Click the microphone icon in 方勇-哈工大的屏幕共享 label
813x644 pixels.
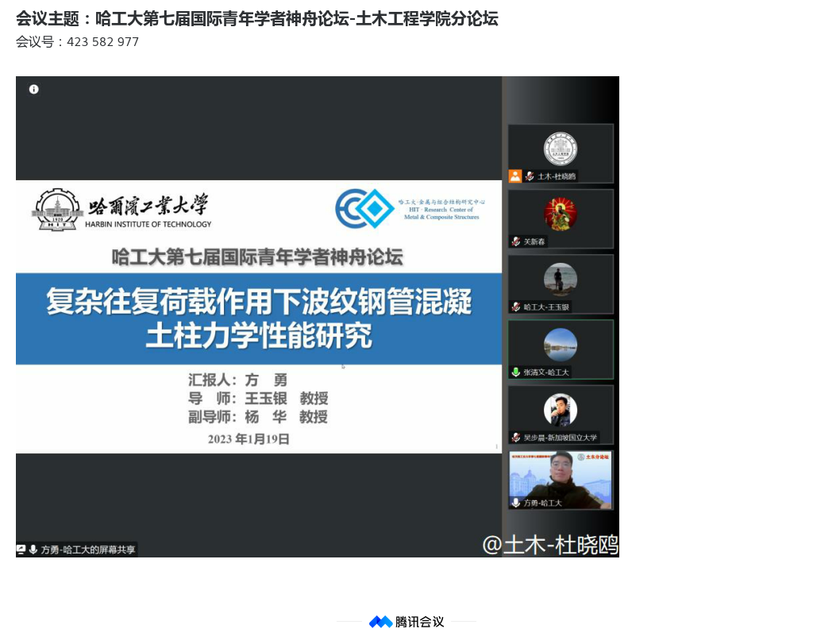pyautogui.click(x=33, y=550)
